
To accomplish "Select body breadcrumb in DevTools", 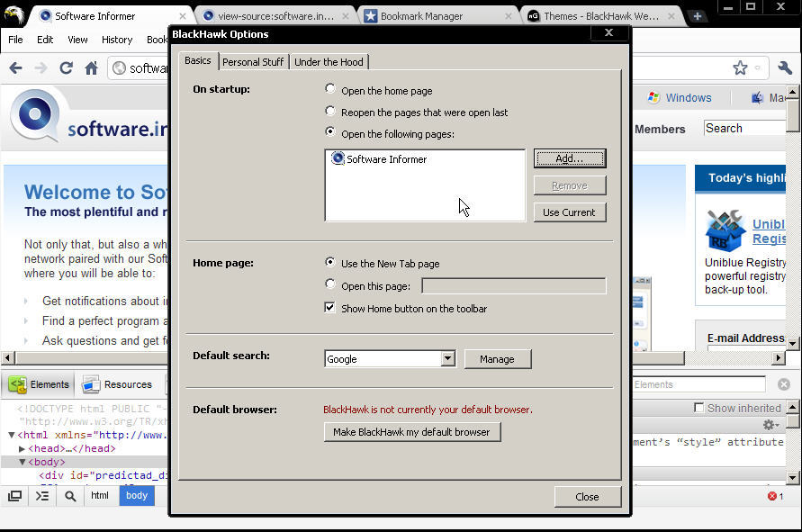I will coord(137,496).
